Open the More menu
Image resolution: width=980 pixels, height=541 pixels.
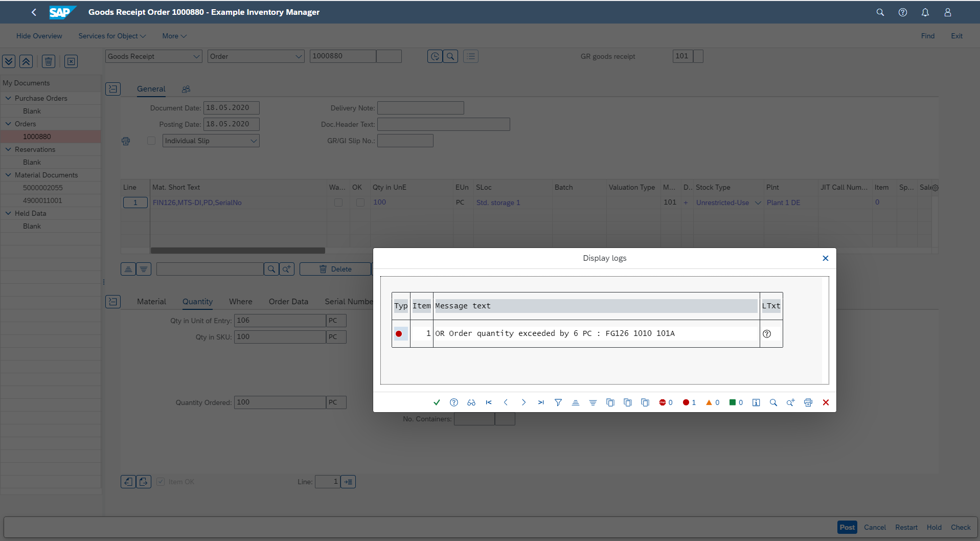coord(174,36)
